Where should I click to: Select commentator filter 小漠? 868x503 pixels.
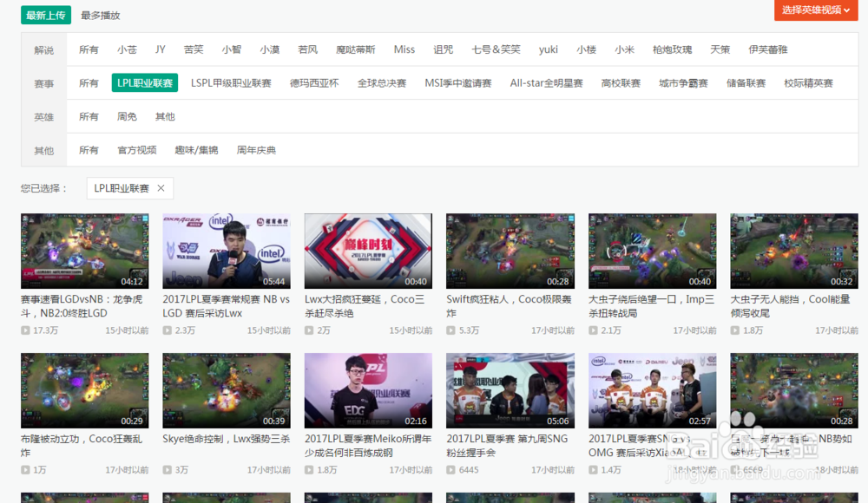(x=270, y=49)
